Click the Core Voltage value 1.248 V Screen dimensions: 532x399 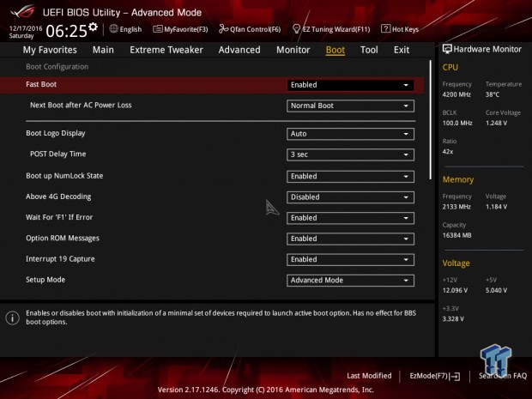coord(496,123)
